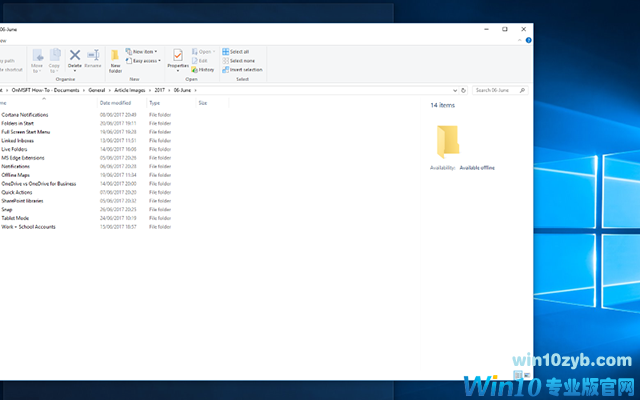Open History in the ribbon Open group
640x400 pixels.
tap(204, 69)
